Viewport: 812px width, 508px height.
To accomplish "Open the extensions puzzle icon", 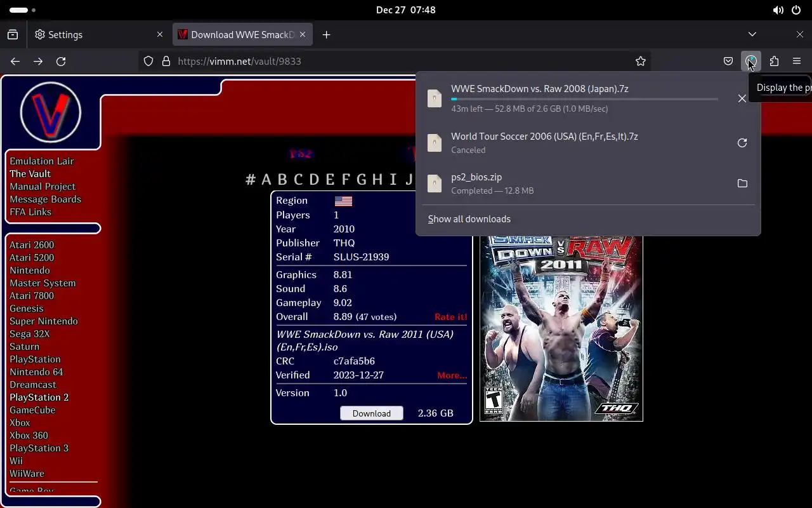I will pyautogui.click(x=774, y=62).
